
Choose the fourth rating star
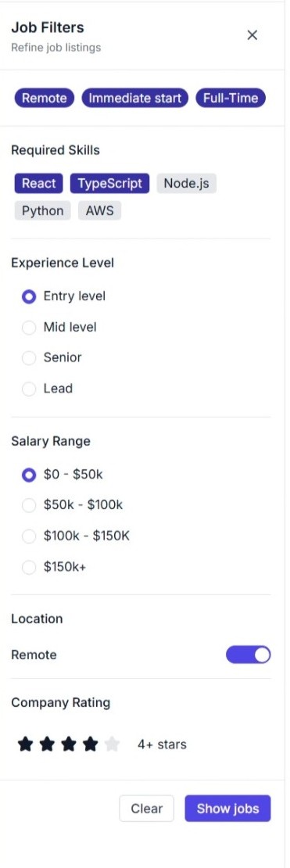(x=90, y=744)
